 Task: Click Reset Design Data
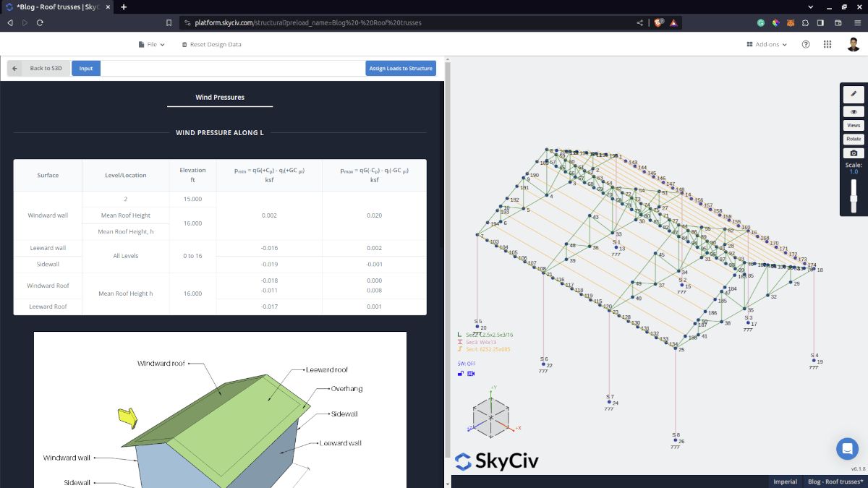(x=211, y=44)
